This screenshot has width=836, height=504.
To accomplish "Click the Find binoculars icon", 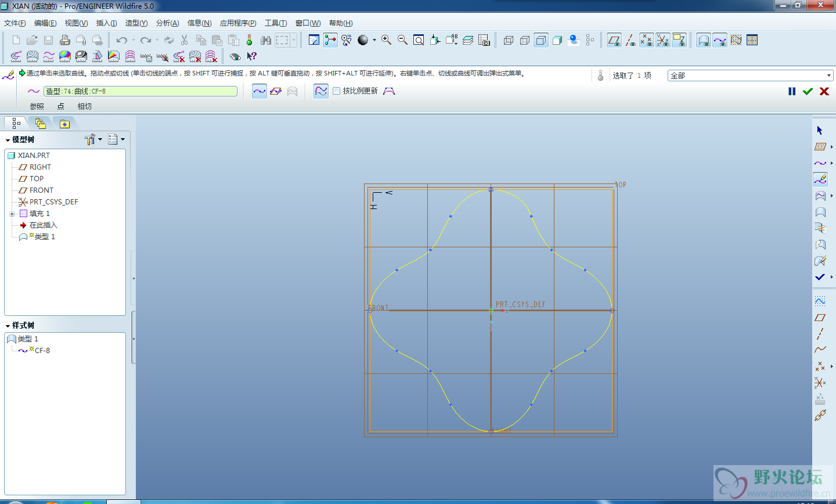I will point(266,40).
